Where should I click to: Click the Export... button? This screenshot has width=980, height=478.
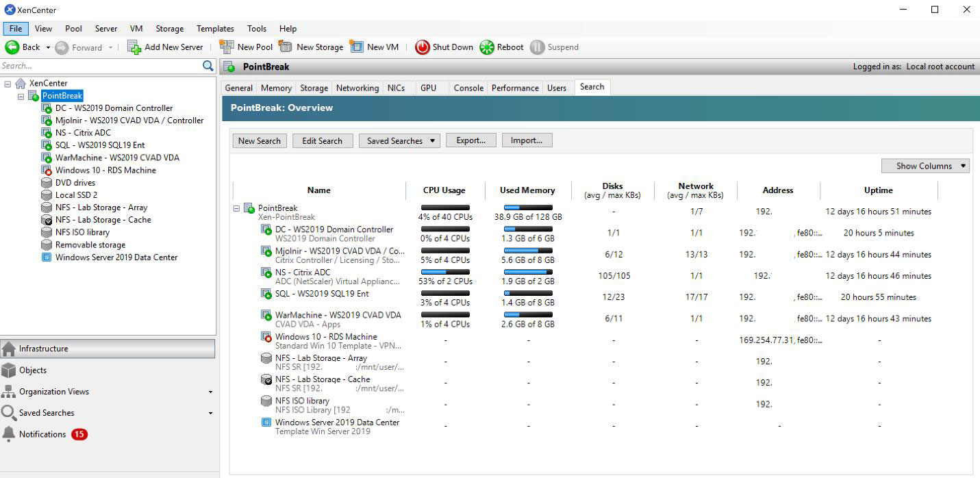tap(471, 140)
